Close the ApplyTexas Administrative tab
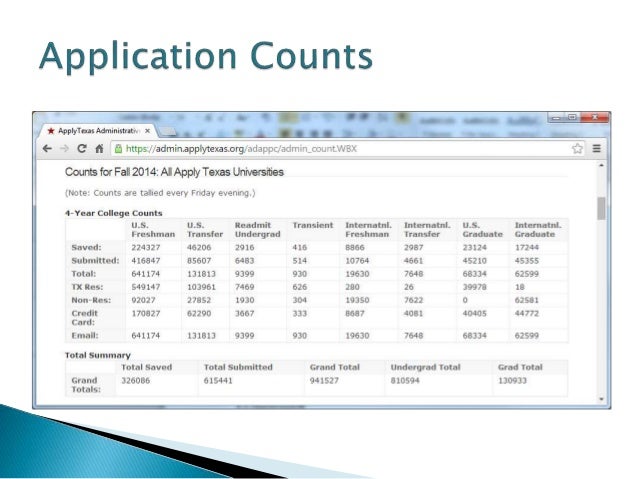Viewport: 638px width, 479px height. coord(147,131)
